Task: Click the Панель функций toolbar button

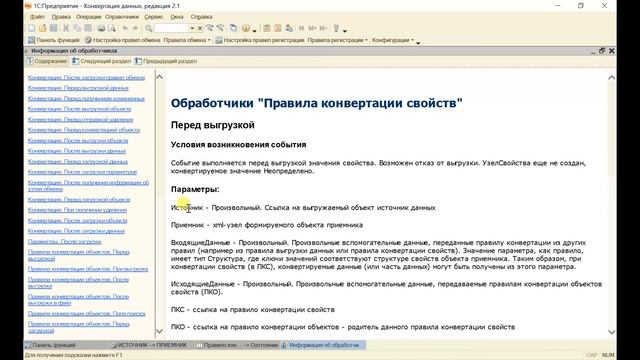Action: (53, 40)
